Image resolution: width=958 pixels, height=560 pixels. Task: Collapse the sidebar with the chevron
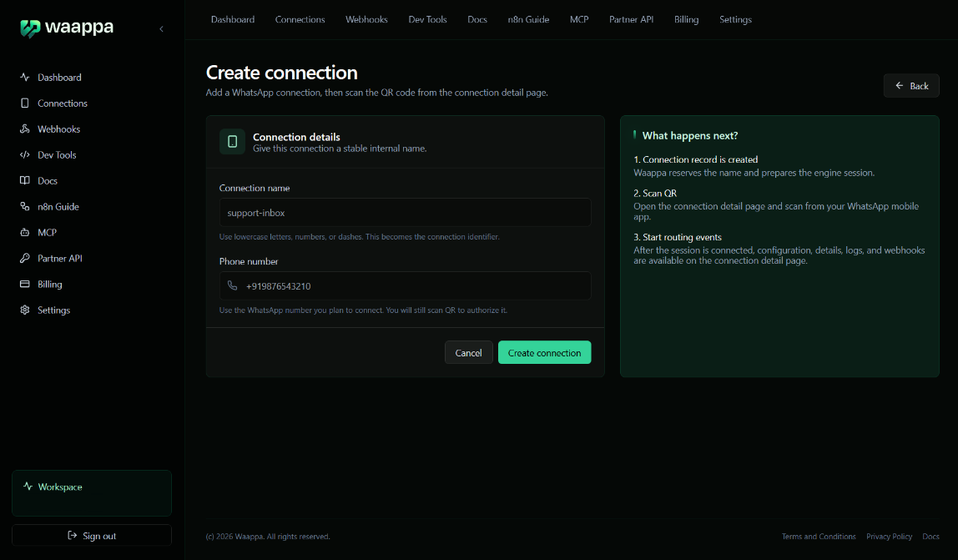coord(161,28)
